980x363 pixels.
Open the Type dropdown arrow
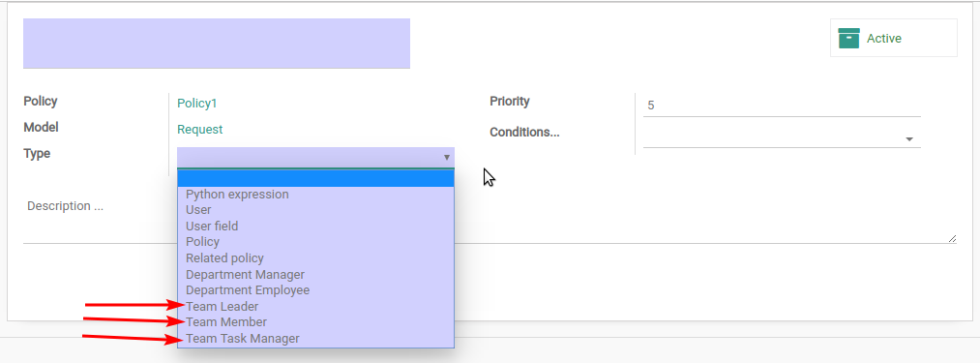[x=446, y=157]
